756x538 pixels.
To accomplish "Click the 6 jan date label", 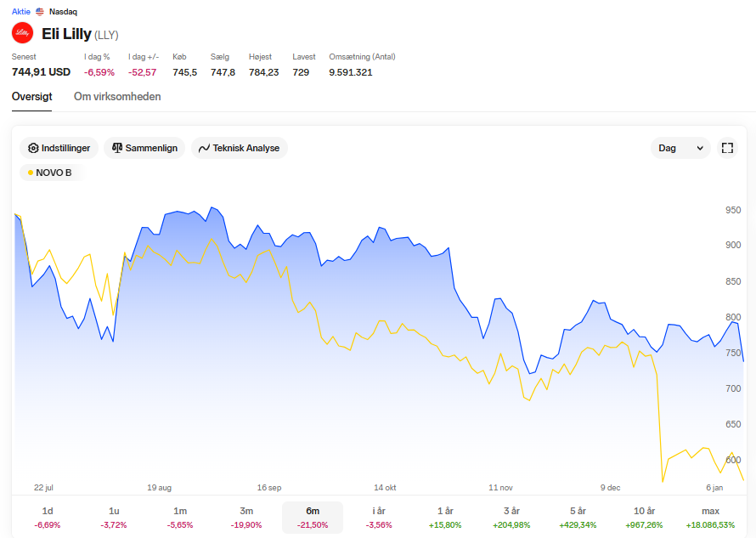I will pyautogui.click(x=714, y=488).
